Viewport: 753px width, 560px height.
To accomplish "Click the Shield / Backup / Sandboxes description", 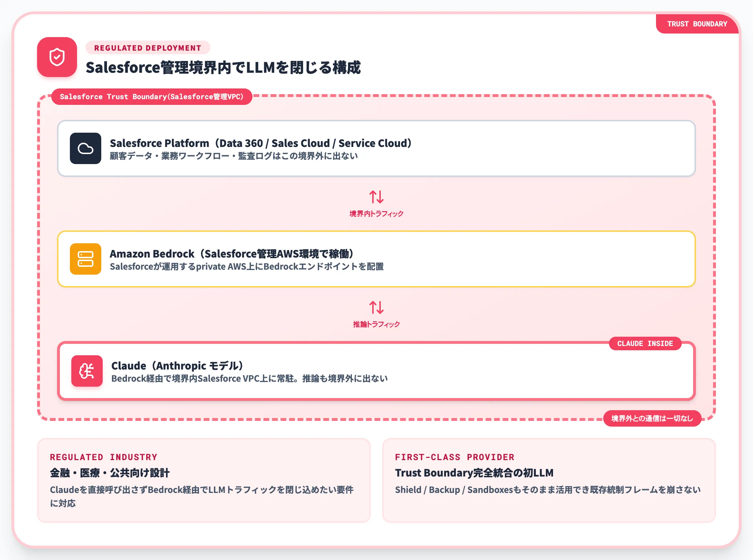I will click(x=548, y=490).
